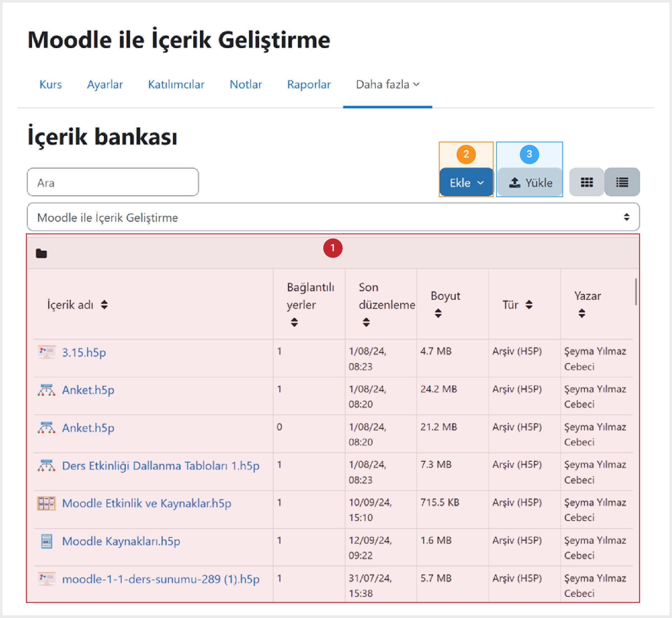Screen dimensions: 672x618
Task: Open the Kurs tab
Action: tap(50, 84)
